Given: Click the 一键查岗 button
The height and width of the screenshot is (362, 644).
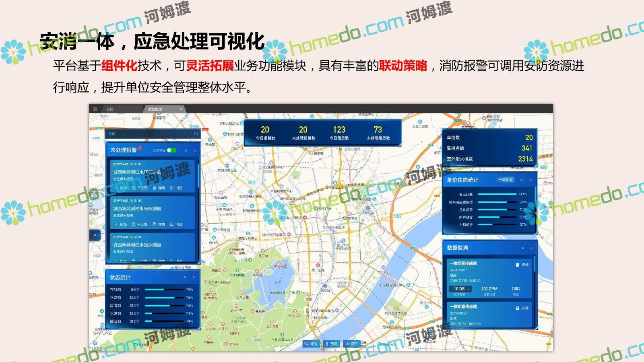Looking at the screenshot, I should (x=505, y=180).
